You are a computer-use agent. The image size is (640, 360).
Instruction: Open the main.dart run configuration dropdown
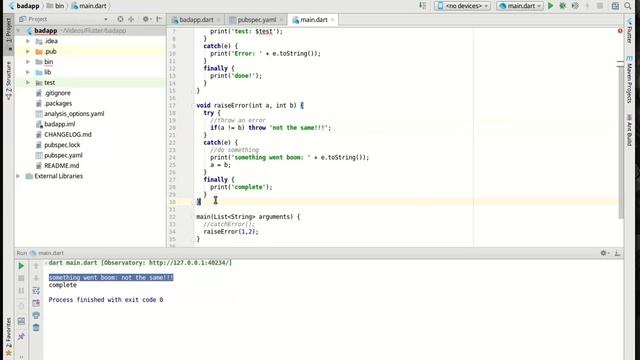pos(520,6)
